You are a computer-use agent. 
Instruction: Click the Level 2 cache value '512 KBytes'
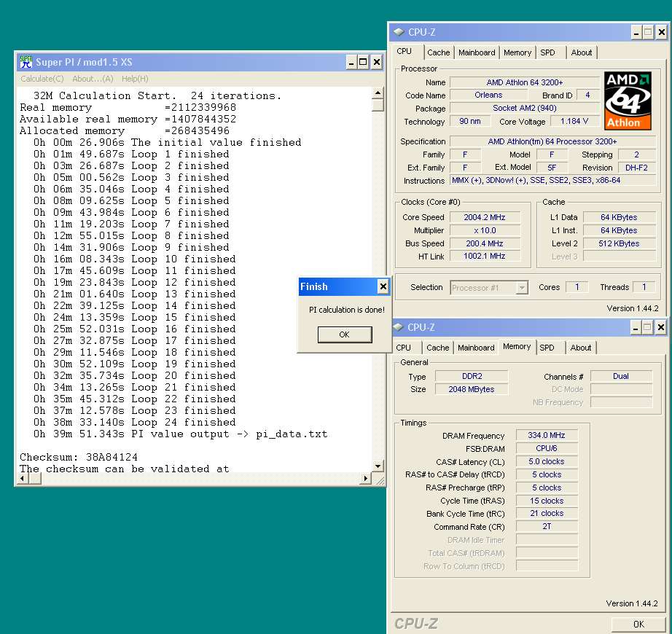tap(620, 243)
